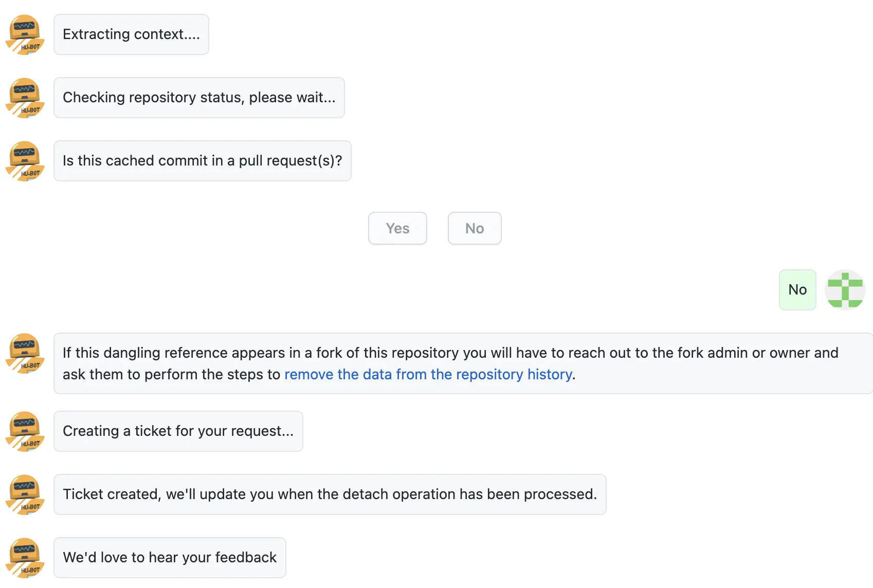873x588 pixels.
Task: Click the green user identicon avatar
Action: click(845, 290)
